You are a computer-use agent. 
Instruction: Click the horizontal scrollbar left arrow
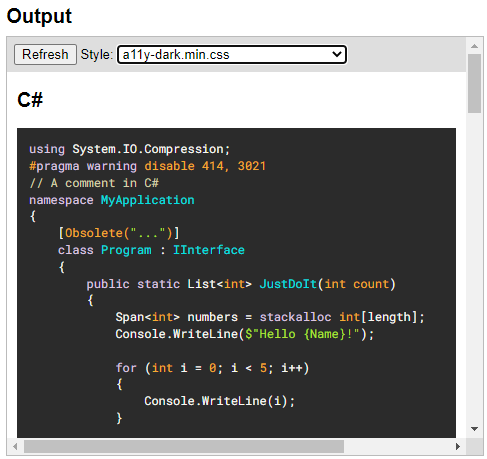point(15,446)
